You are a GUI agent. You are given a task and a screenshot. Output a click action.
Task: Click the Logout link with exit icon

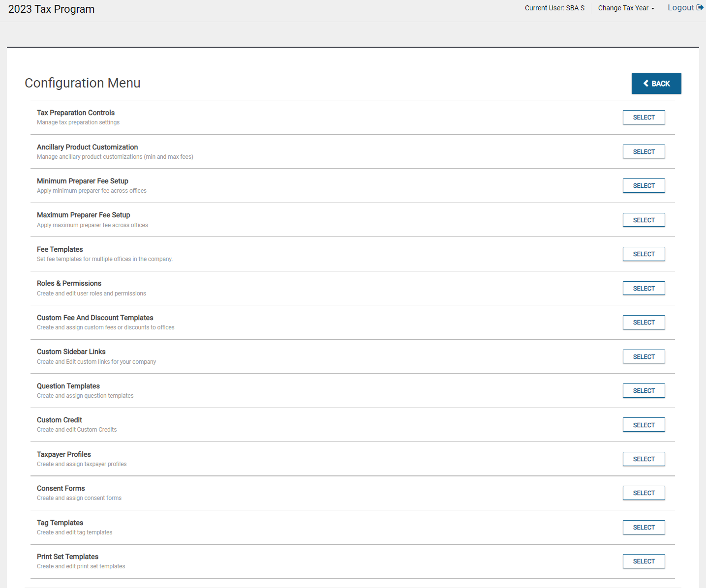pos(685,8)
